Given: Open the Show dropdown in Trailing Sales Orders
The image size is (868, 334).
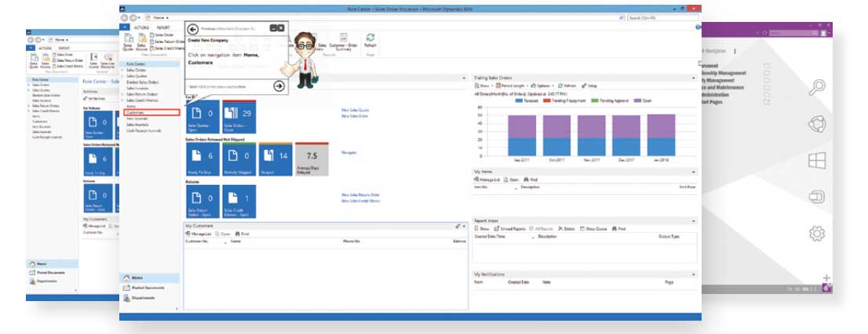Looking at the screenshot, I should tap(483, 85).
